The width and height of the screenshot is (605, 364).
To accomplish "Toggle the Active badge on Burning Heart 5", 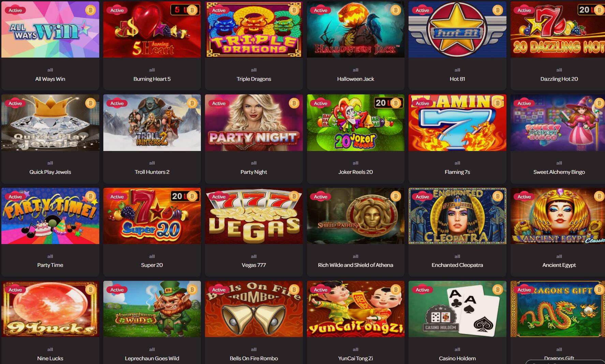I will pyautogui.click(x=117, y=10).
